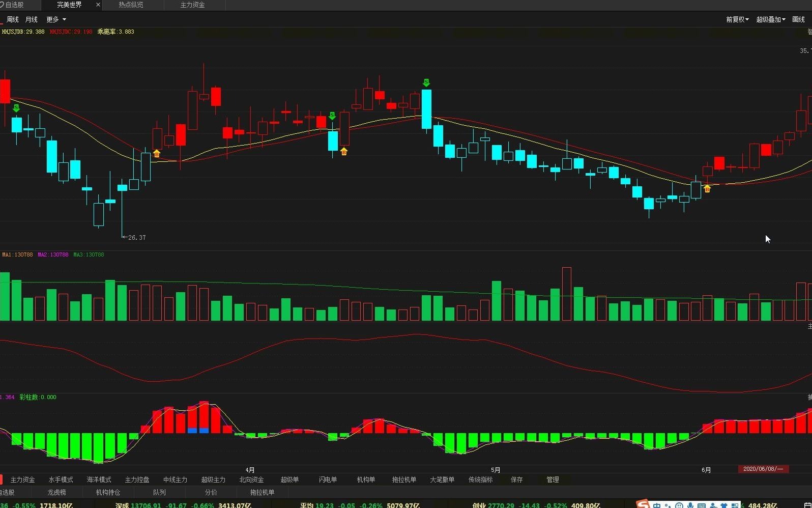Switch to the 自选股 top tab
The image size is (812, 508).
click(x=13, y=5)
